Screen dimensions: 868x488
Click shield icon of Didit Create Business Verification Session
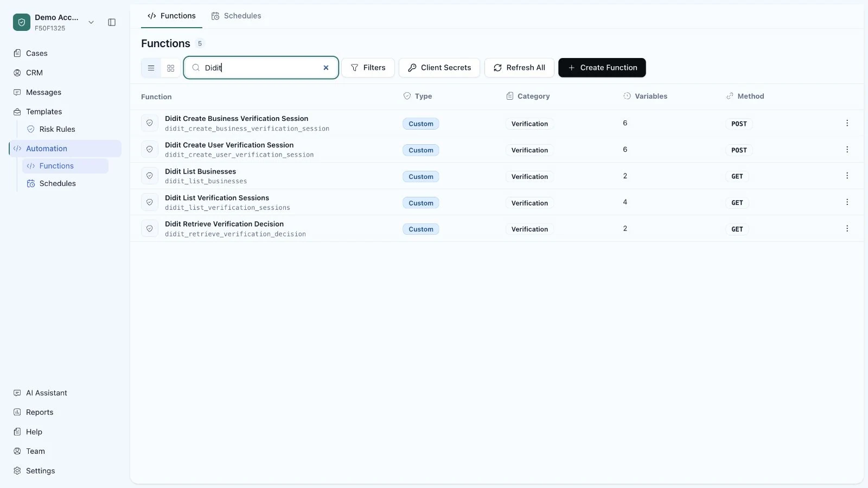pyautogui.click(x=150, y=123)
